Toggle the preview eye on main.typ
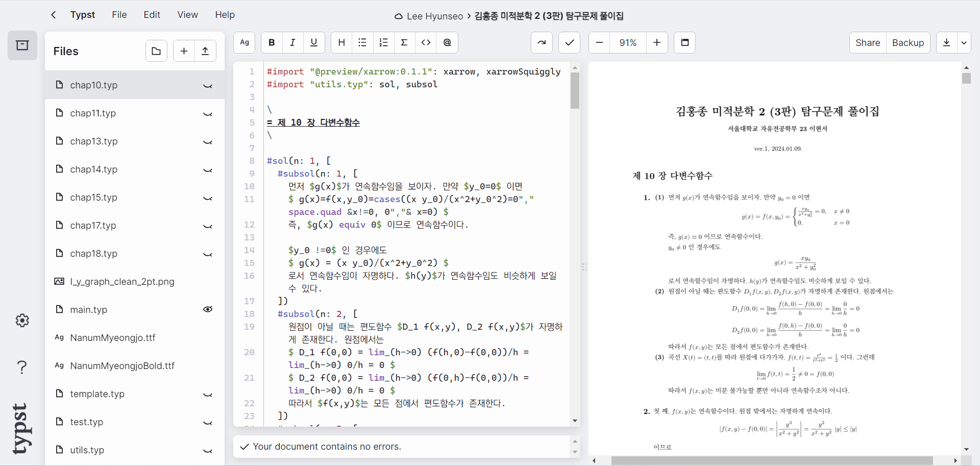The width and height of the screenshot is (980, 466). pyautogui.click(x=208, y=309)
